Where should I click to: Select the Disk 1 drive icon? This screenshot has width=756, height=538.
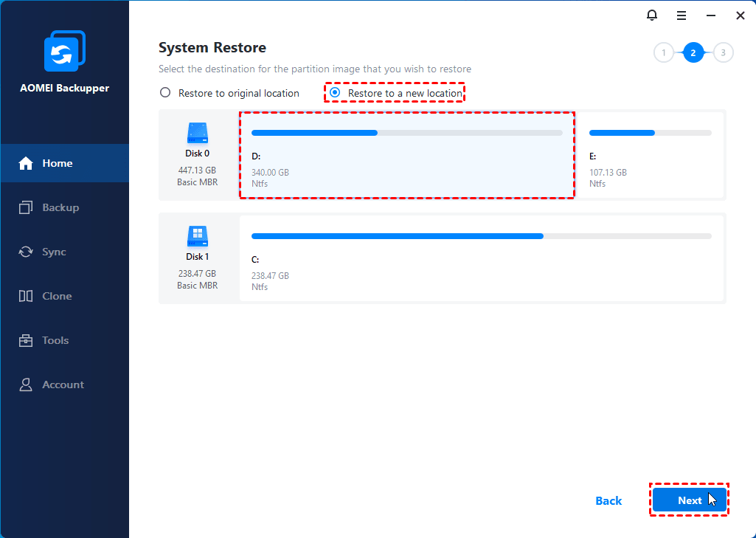click(x=197, y=238)
